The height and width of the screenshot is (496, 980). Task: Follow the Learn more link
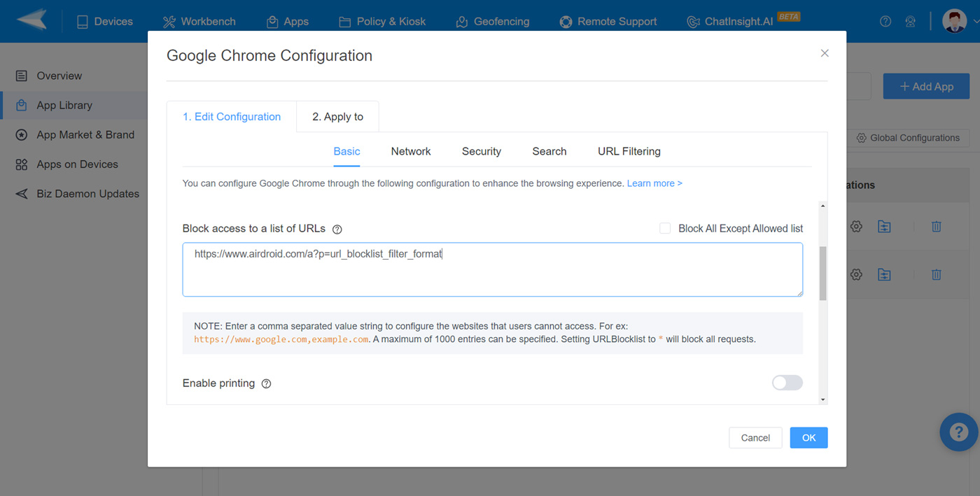pos(654,183)
